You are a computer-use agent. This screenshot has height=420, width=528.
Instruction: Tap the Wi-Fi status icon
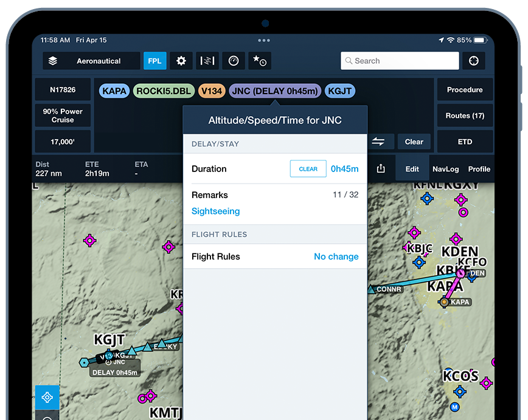click(451, 40)
